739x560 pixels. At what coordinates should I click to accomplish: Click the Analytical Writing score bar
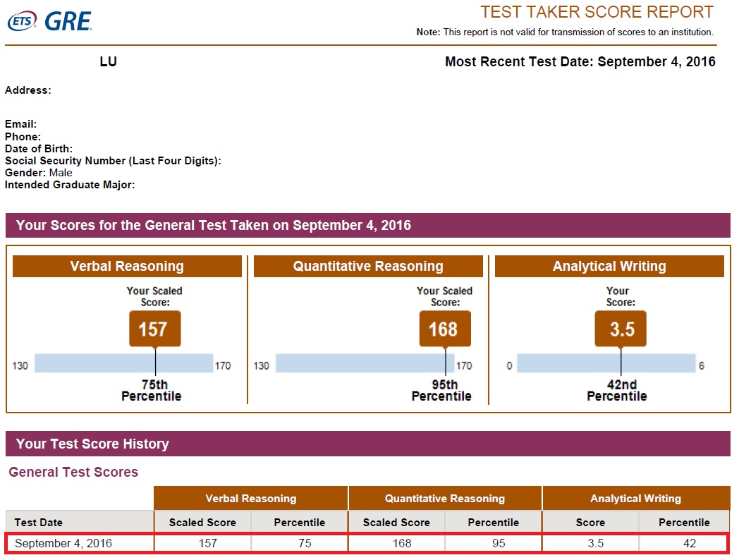(606, 363)
